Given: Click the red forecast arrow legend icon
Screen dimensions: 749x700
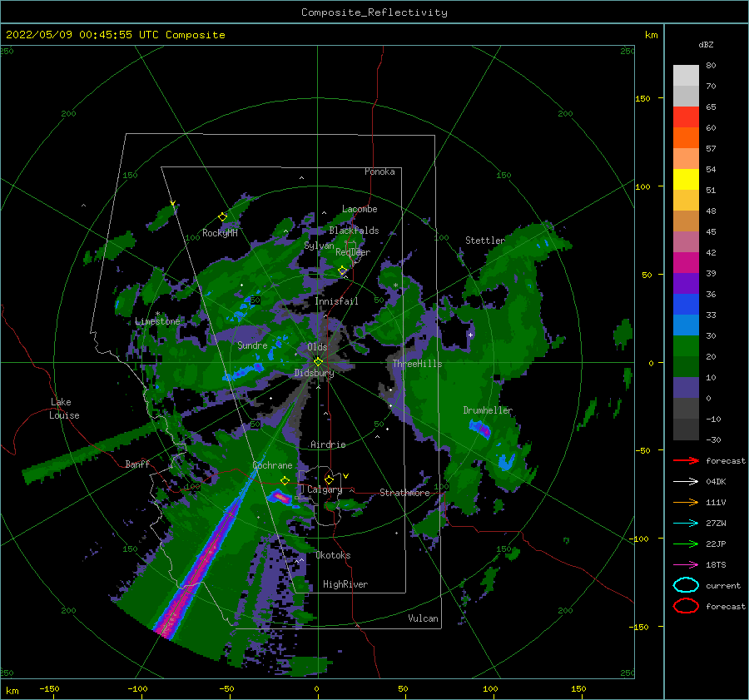Looking at the screenshot, I should tap(686, 460).
